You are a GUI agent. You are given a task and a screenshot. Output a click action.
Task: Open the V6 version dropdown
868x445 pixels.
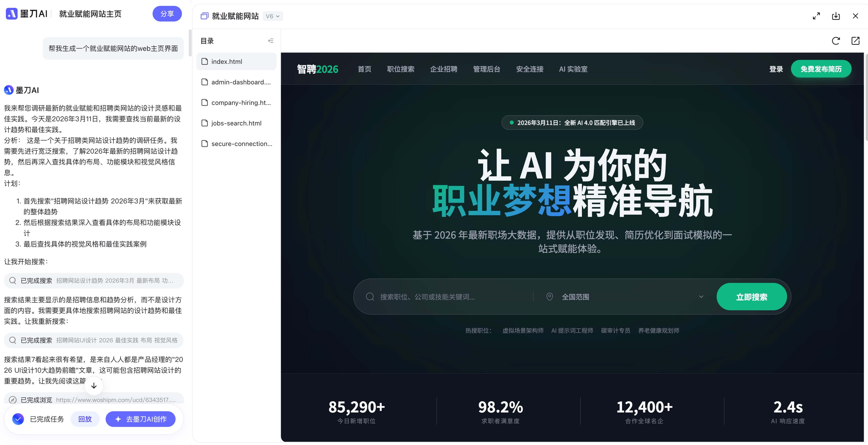tap(273, 16)
